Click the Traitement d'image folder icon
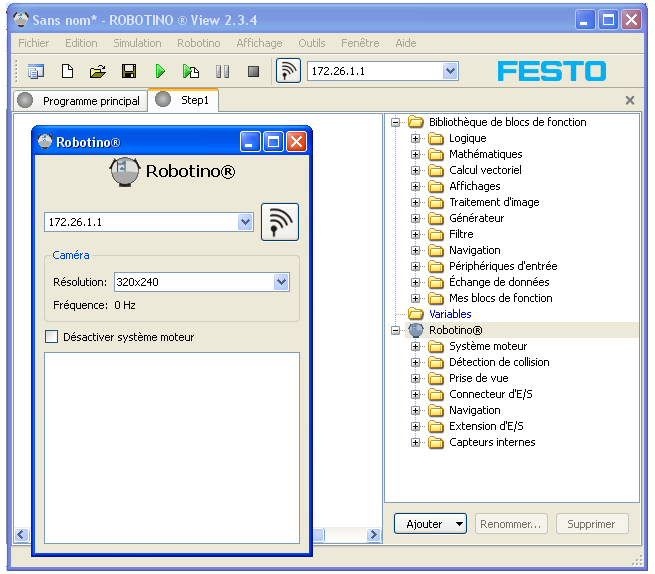This screenshot has height=574, width=655. pyautogui.click(x=436, y=202)
